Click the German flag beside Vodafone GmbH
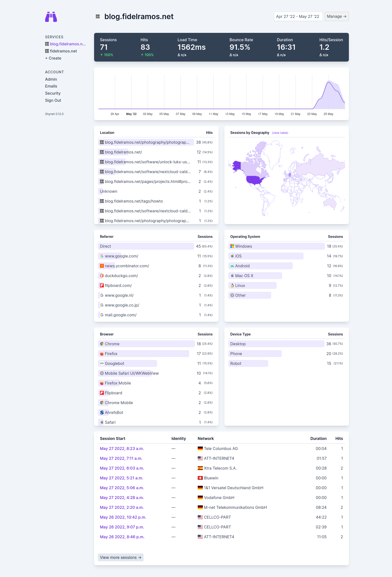Image resolution: width=392 pixels, height=577 pixels. (x=200, y=498)
